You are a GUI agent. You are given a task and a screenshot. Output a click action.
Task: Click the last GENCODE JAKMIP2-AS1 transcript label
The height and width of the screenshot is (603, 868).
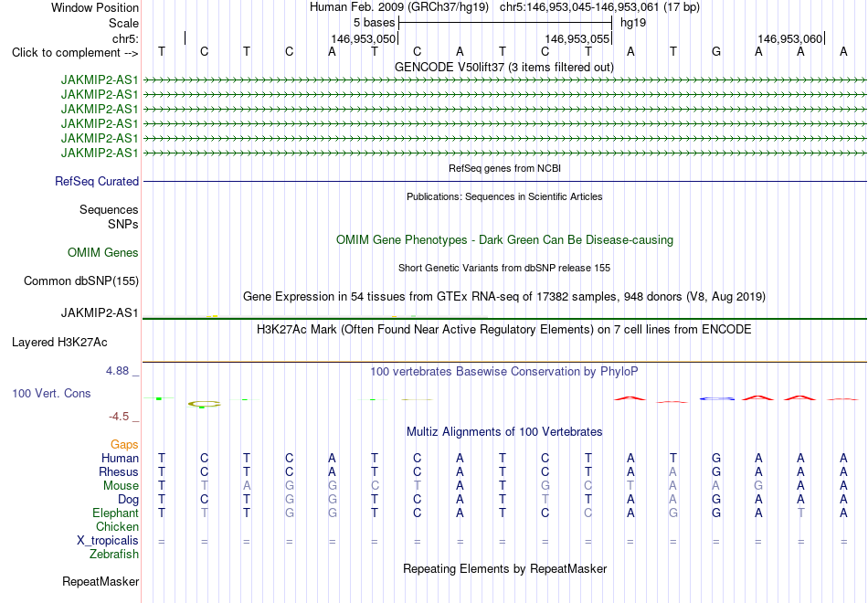click(100, 153)
